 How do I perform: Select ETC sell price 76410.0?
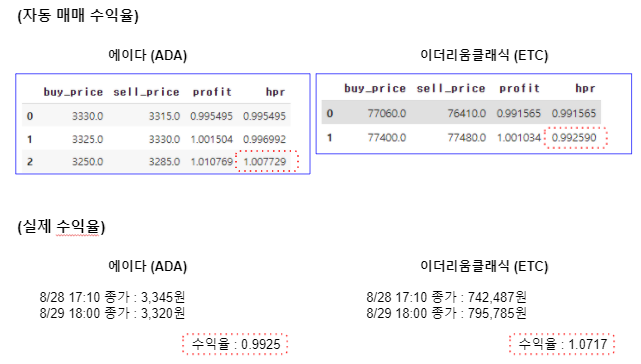[466, 113]
